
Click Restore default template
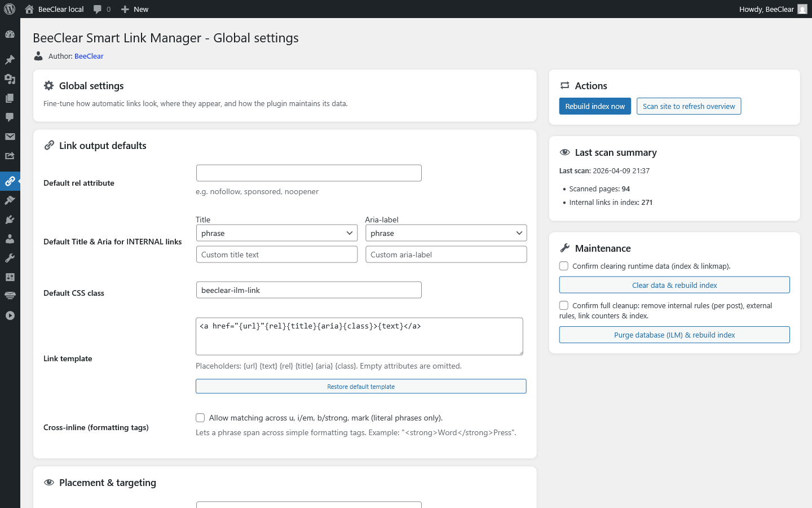pyautogui.click(x=361, y=387)
